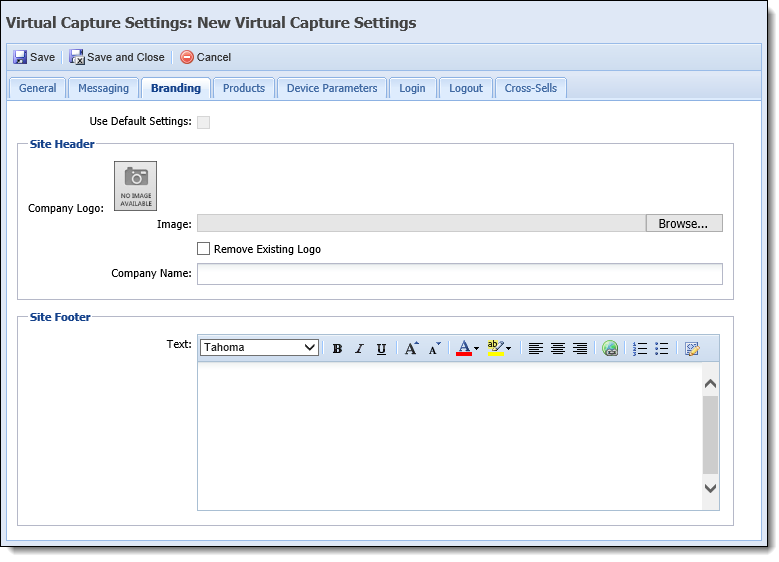Apply italic formatting in footer editor
Screen dimensions: 779x562
[x=359, y=349]
